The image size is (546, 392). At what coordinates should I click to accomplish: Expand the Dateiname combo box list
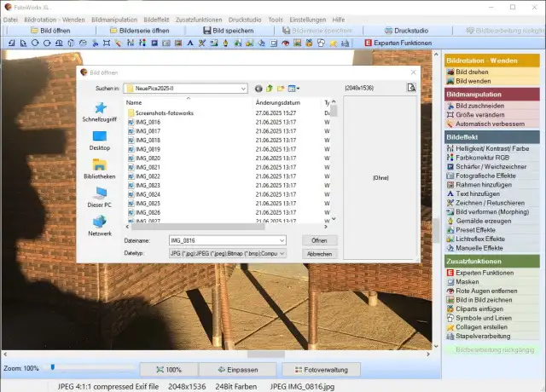click(282, 241)
